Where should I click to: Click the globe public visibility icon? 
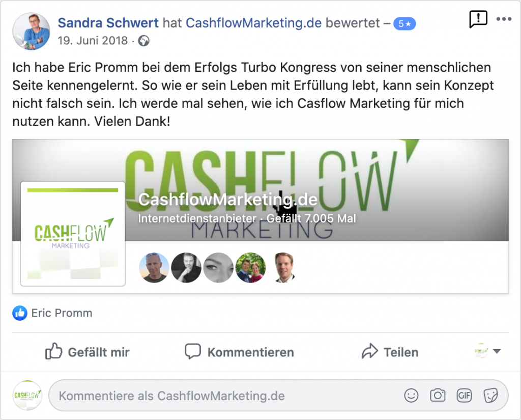(x=143, y=41)
